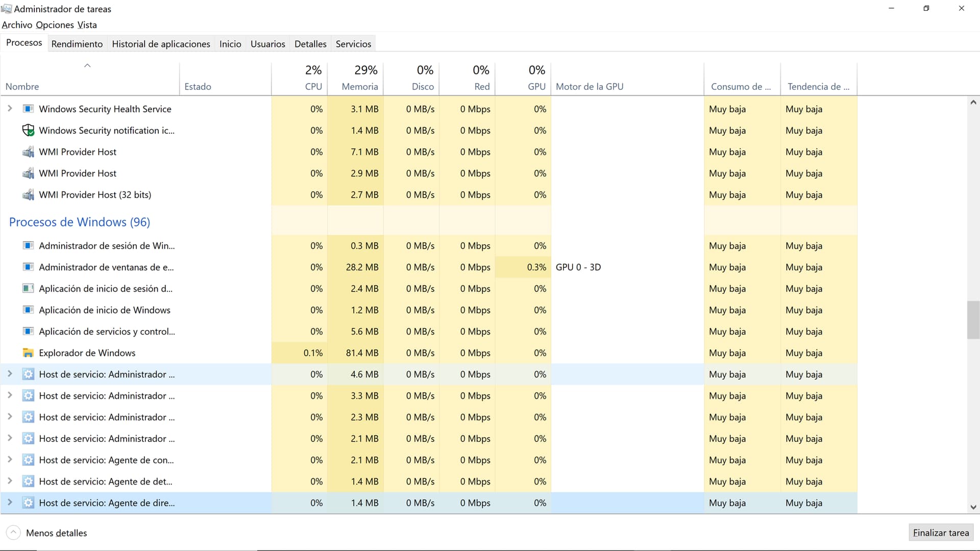This screenshot has width=980, height=551.
Task: Open the Opciones menu
Action: pos(55,24)
